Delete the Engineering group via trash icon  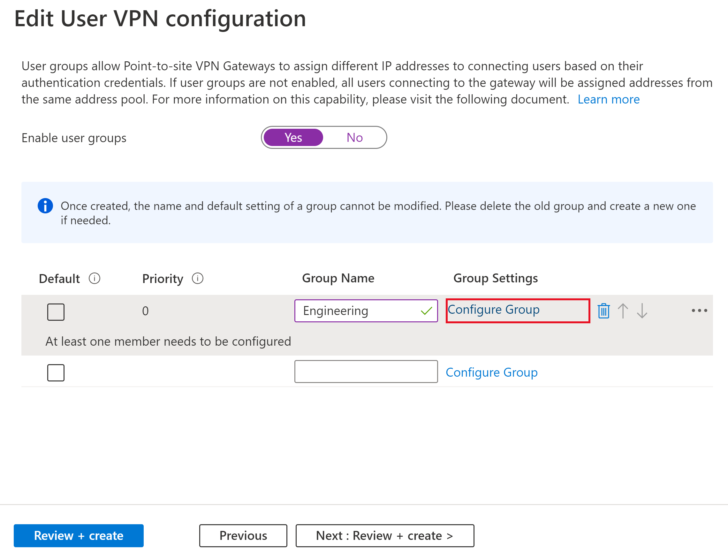[603, 311]
